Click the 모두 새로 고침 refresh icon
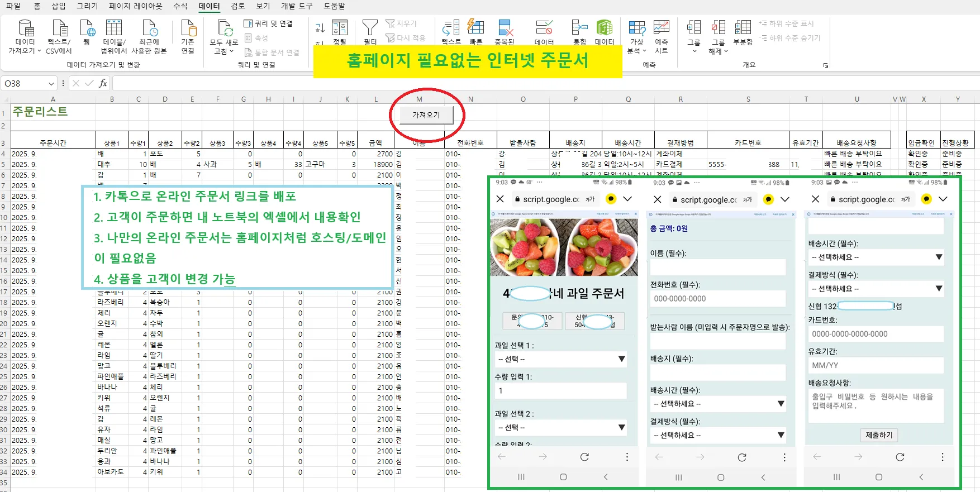 pyautogui.click(x=225, y=28)
